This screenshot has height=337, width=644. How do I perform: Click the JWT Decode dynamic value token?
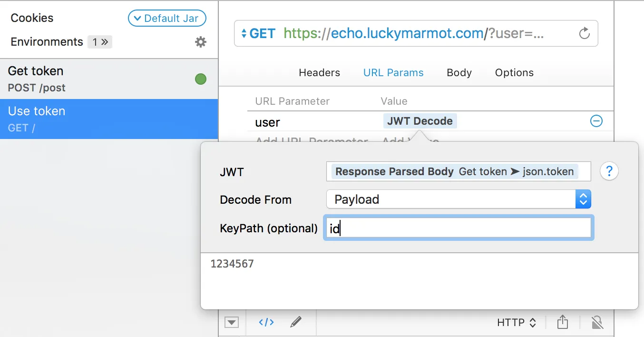420,121
